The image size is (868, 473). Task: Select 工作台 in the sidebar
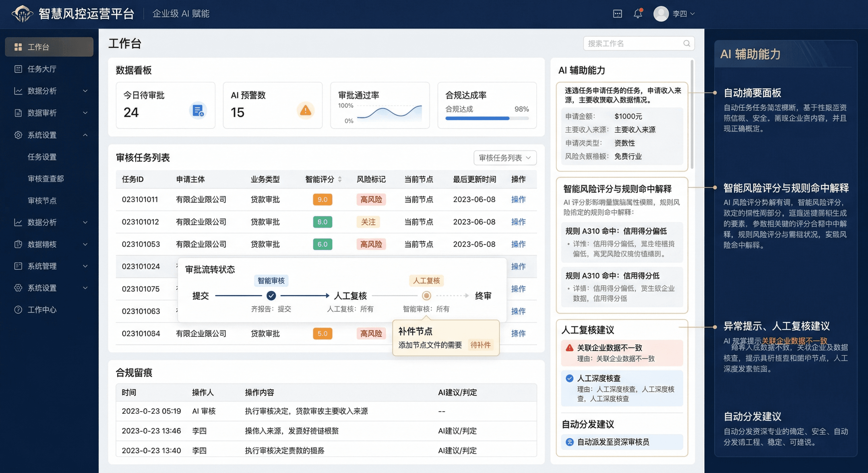click(49, 47)
